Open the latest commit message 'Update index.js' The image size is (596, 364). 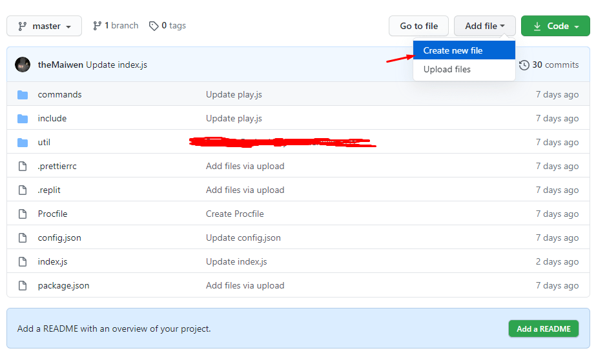[x=116, y=65]
